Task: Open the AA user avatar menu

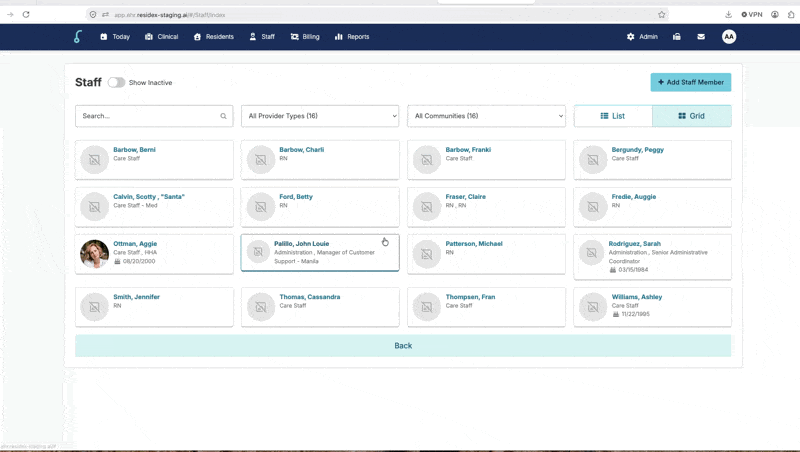Action: [729, 37]
